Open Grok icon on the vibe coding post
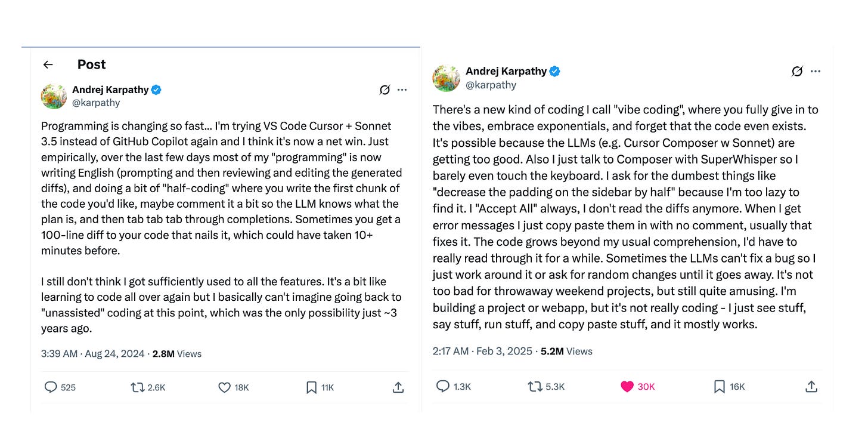The height and width of the screenshot is (447, 868). coord(797,72)
